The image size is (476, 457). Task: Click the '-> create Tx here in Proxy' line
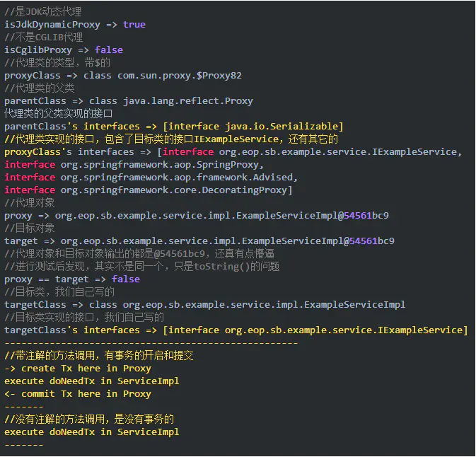[78, 369]
